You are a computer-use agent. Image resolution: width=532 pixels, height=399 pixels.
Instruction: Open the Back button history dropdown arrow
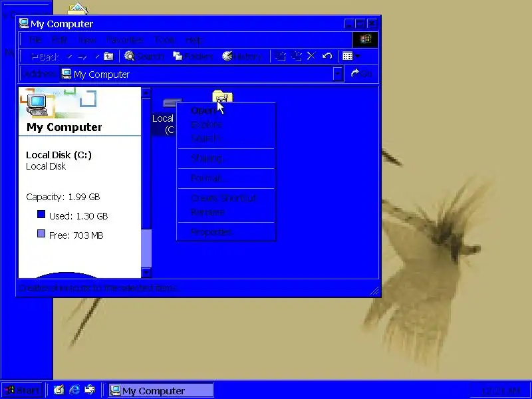pyautogui.click(x=70, y=57)
